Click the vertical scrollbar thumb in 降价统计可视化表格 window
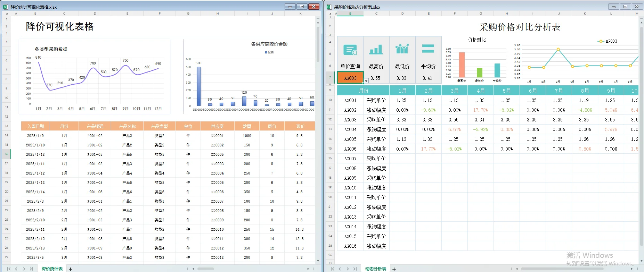 pyautogui.click(x=318, y=44)
